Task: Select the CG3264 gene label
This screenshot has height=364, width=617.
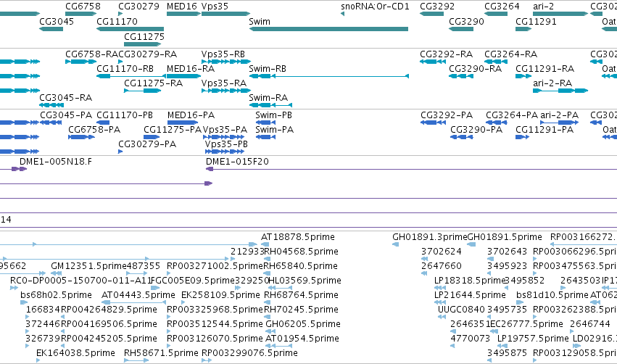Action: click(502, 7)
